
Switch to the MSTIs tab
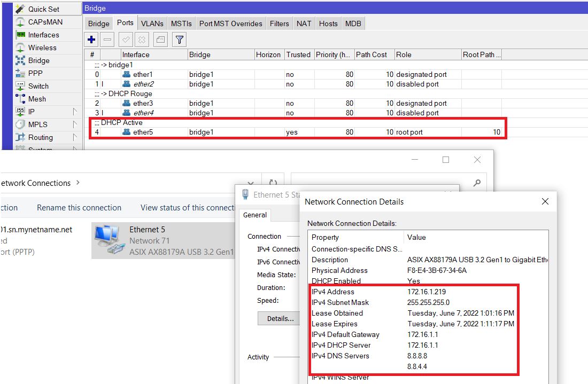click(x=182, y=23)
